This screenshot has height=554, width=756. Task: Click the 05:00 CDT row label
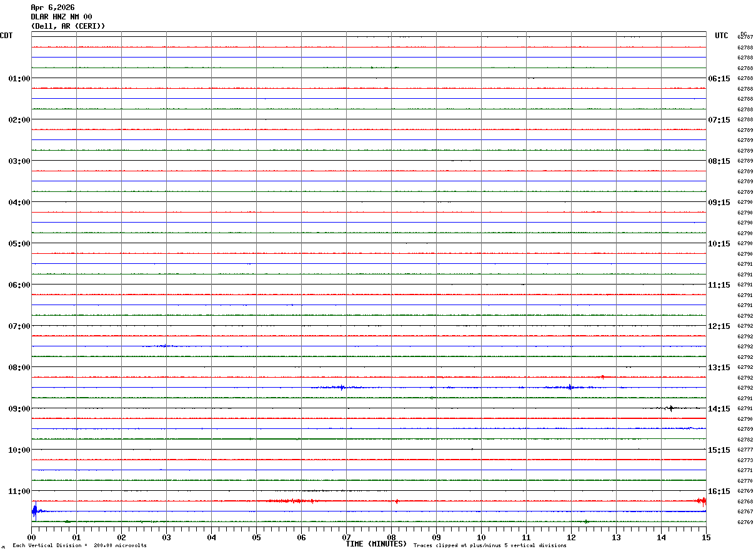coord(19,244)
